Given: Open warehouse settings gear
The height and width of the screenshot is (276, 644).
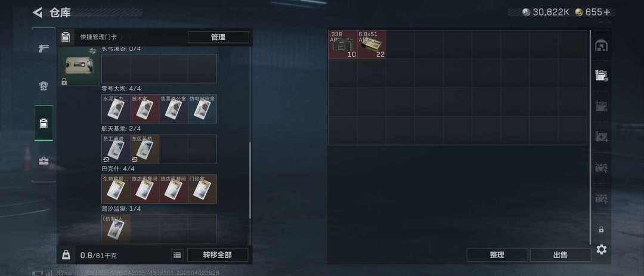Looking at the screenshot, I should pos(601,249).
